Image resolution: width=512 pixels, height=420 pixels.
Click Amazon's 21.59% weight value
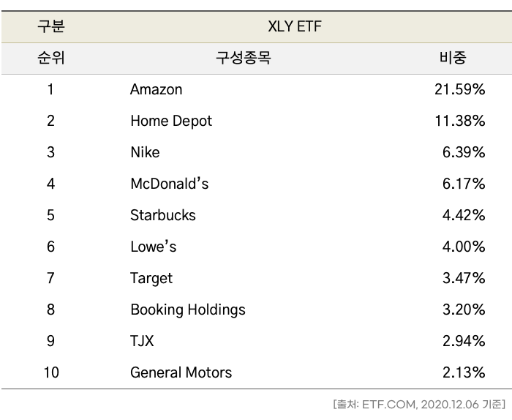click(459, 89)
